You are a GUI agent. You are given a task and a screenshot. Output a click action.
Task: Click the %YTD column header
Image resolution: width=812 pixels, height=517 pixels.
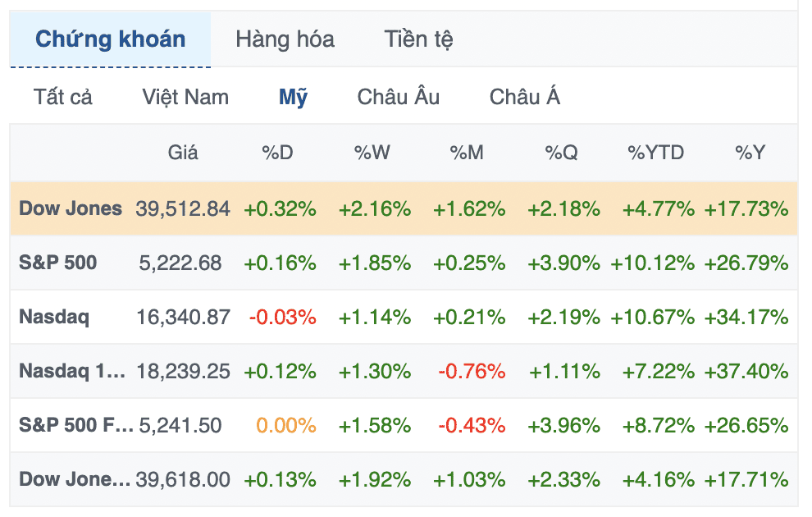click(x=655, y=153)
